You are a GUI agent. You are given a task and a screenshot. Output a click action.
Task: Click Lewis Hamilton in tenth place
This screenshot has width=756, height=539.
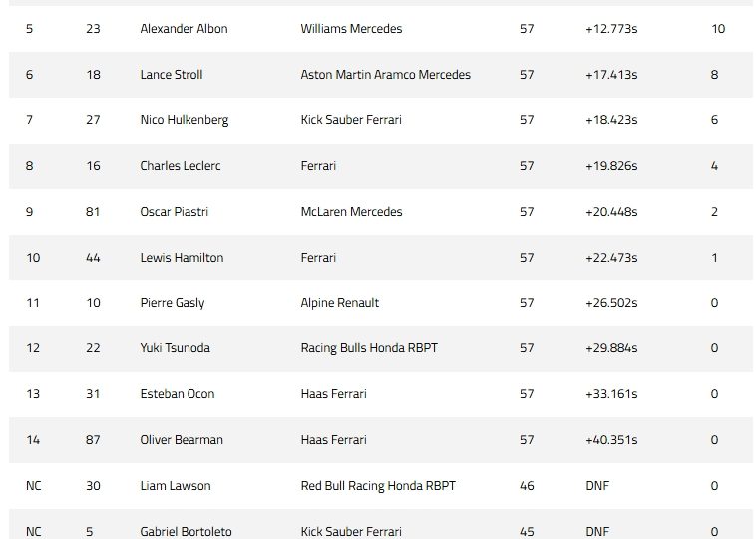(x=182, y=258)
